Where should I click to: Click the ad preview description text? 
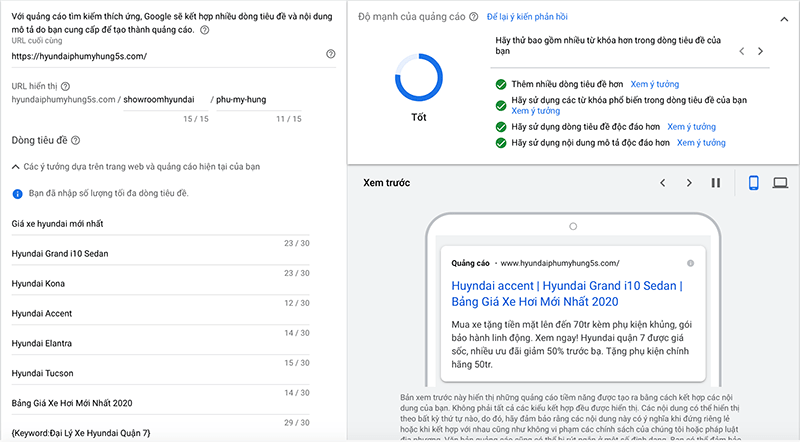(x=571, y=345)
